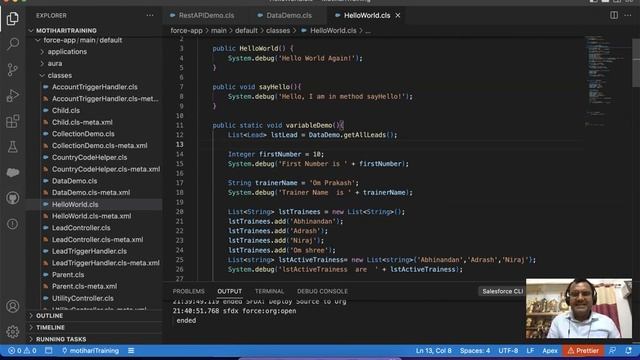
Task: Change language mode Apex
Action: coord(549,351)
